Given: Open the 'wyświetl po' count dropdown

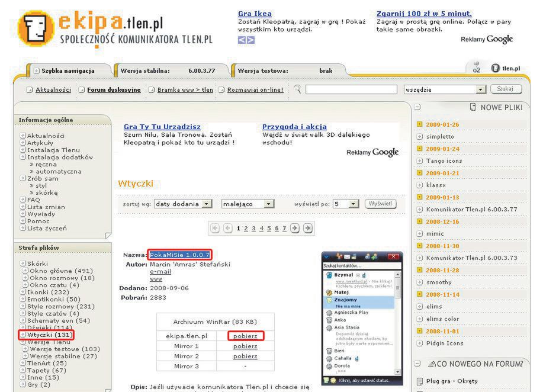Looking at the screenshot, I should click(x=346, y=204).
